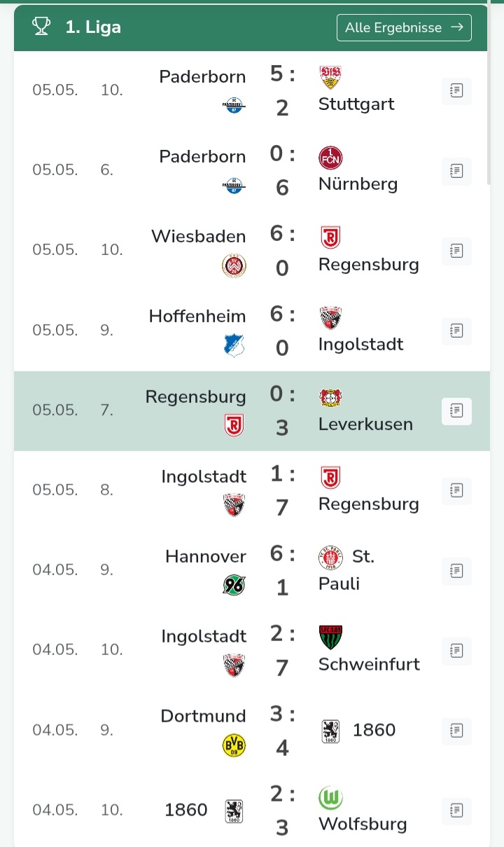Click the Hannover 96 logo
The image size is (504, 847).
coord(234,584)
